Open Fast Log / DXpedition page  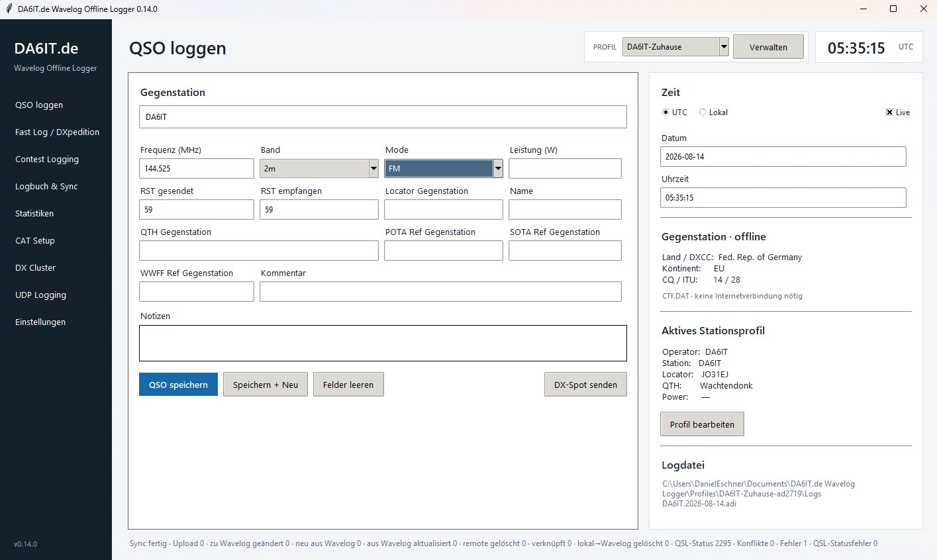click(x=57, y=132)
